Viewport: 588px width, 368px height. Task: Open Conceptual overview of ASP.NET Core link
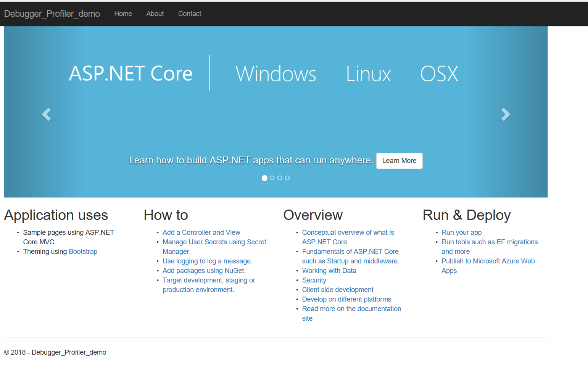pyautogui.click(x=348, y=237)
